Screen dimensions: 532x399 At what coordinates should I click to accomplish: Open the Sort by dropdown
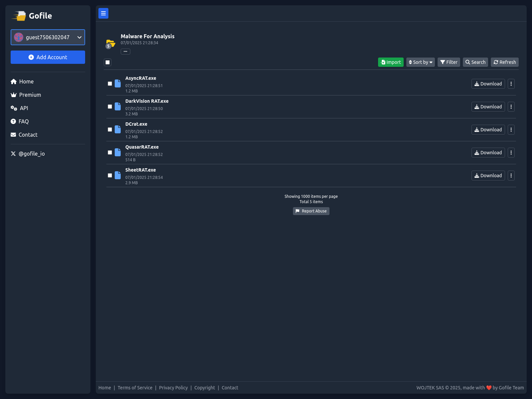tap(421, 62)
